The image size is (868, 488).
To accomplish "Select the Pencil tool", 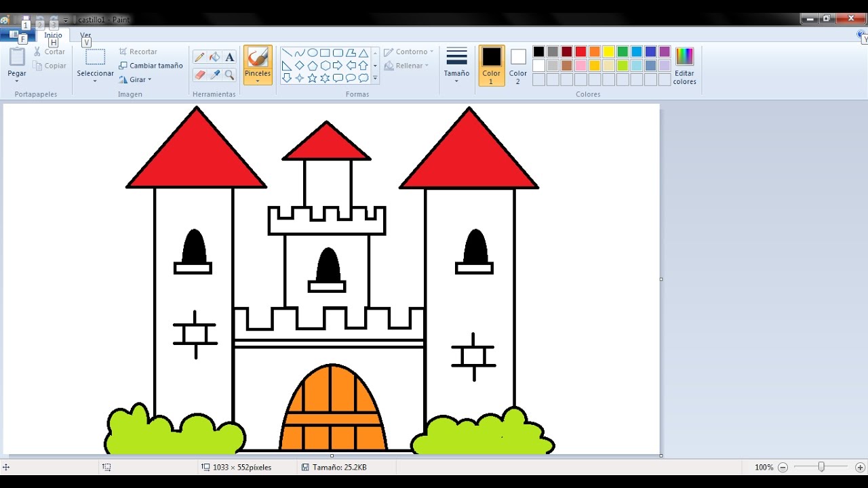I will (x=200, y=57).
